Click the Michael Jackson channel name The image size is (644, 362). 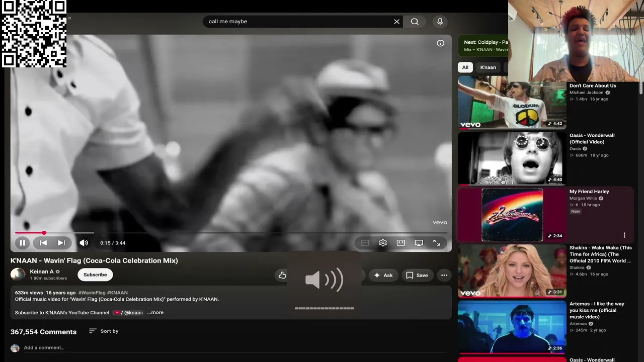[586, 93]
